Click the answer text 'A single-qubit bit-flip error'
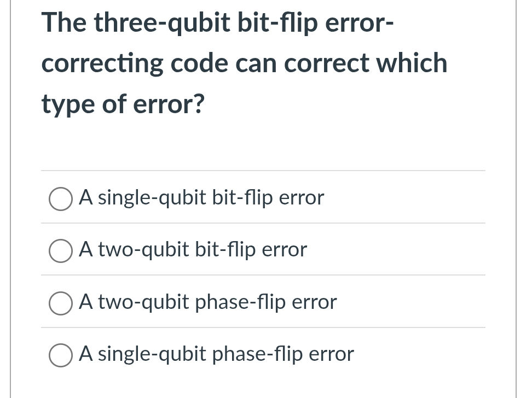This screenshot has width=532, height=398. coord(201,198)
